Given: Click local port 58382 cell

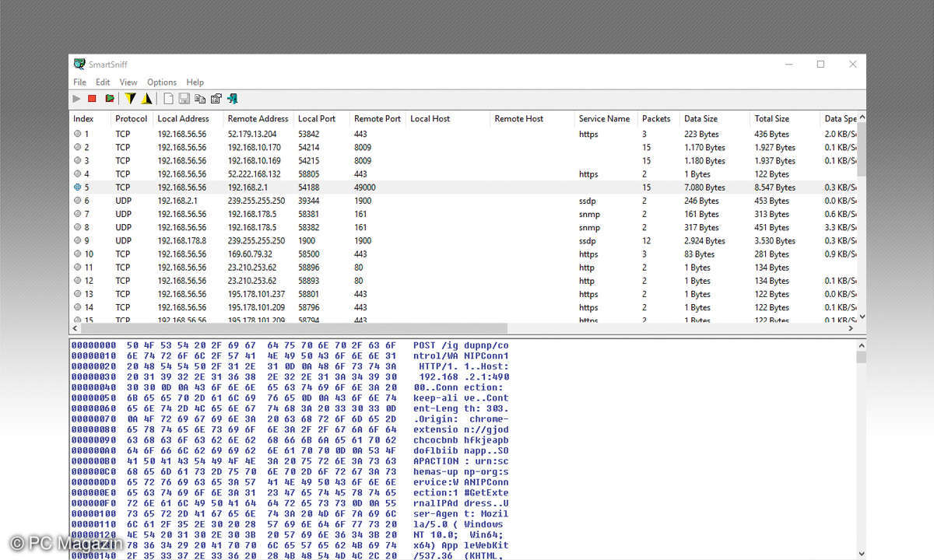Looking at the screenshot, I should pos(308,227).
